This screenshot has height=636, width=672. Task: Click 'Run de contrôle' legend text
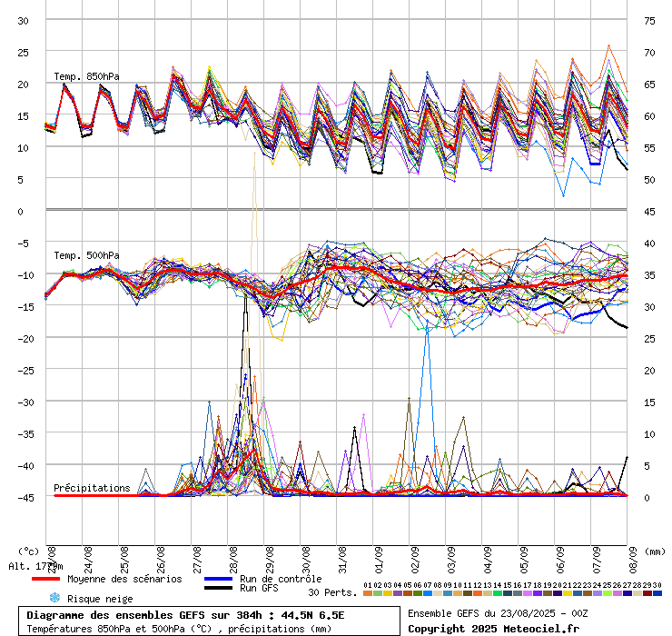click(281, 579)
